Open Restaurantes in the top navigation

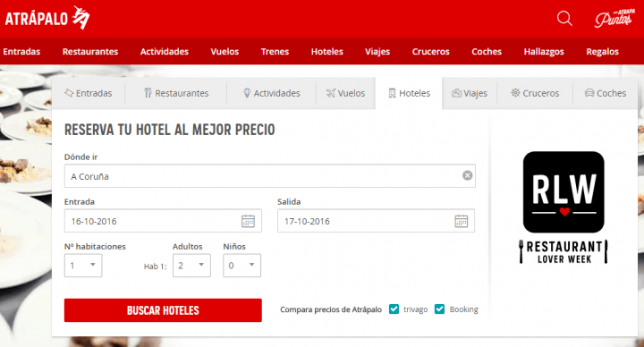click(90, 52)
